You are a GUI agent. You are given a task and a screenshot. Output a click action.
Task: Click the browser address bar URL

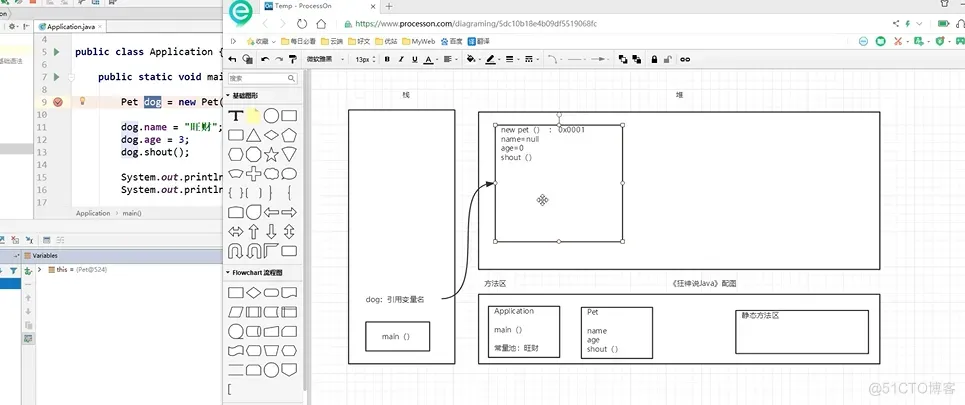[x=476, y=24]
